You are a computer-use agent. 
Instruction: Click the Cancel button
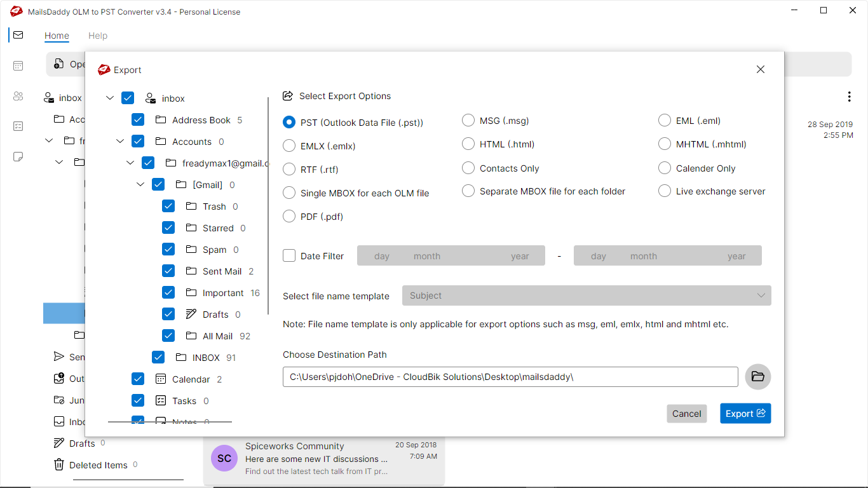(x=687, y=414)
